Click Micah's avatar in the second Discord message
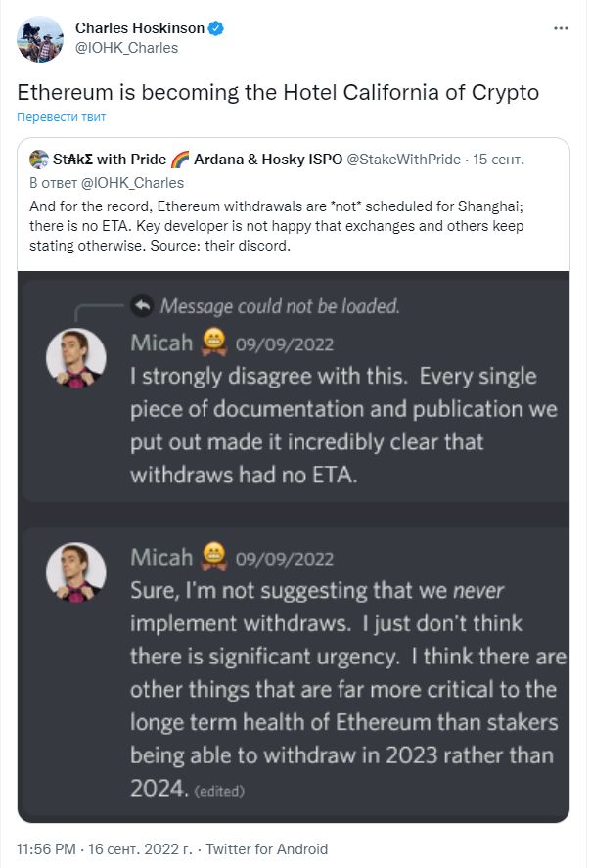This screenshot has width=591, height=868. pos(76,571)
